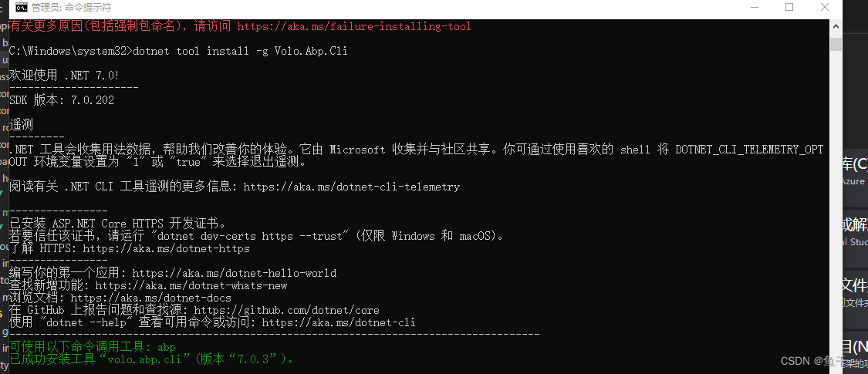The width and height of the screenshot is (868, 374).
Task: Click the SDK 版本 7.0.202 line
Action: point(62,100)
